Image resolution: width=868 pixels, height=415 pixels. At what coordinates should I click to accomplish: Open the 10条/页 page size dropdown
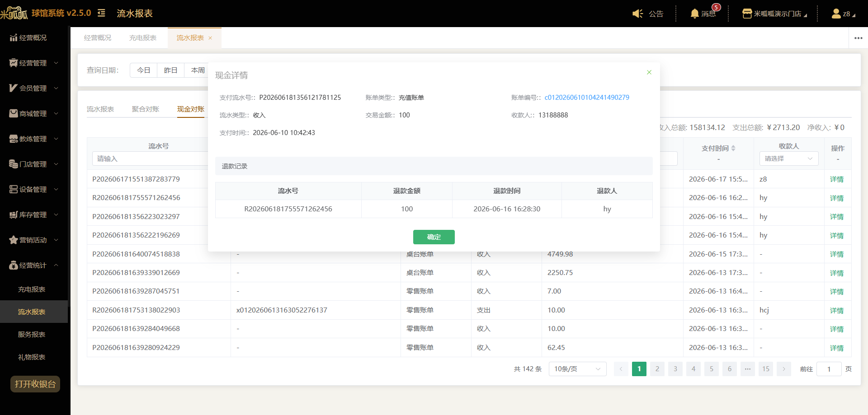click(577, 369)
